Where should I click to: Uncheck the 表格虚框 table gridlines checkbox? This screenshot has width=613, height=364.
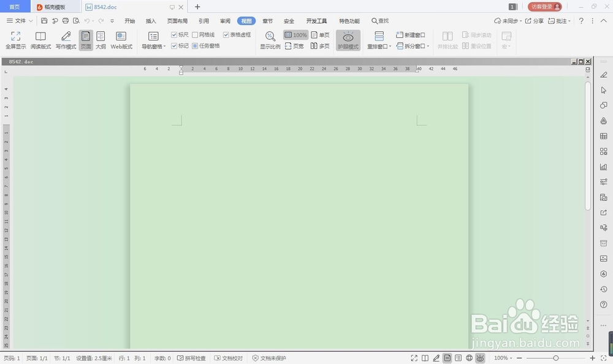point(226,35)
